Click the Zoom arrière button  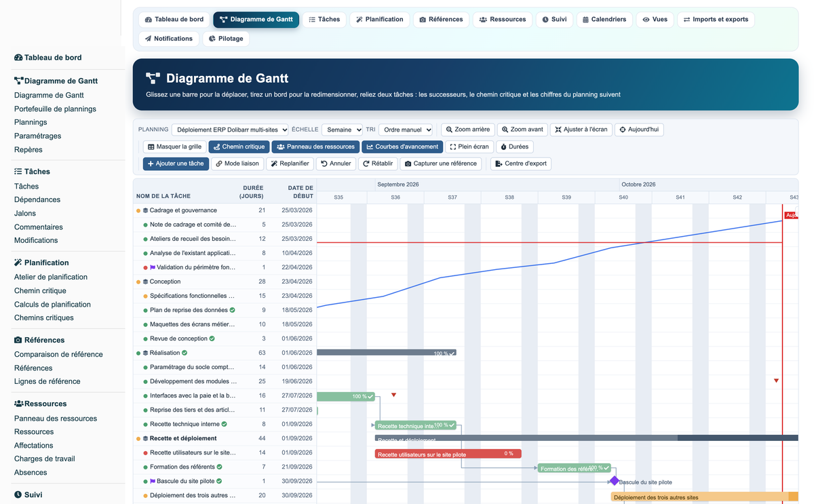coord(467,130)
